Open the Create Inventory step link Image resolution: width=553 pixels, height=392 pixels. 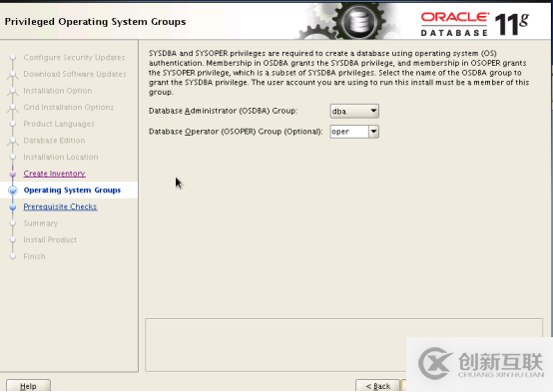point(54,174)
